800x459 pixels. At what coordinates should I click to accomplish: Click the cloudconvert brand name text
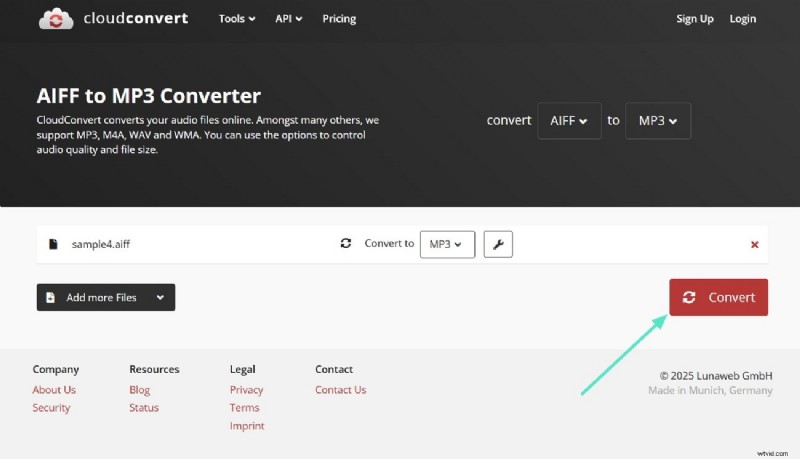click(136, 18)
